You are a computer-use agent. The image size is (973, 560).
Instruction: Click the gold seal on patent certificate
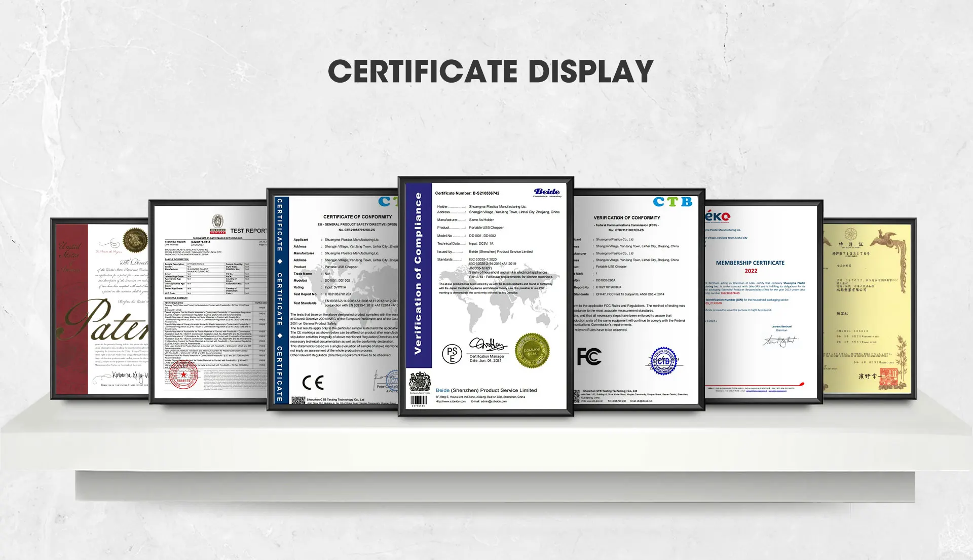(x=135, y=240)
